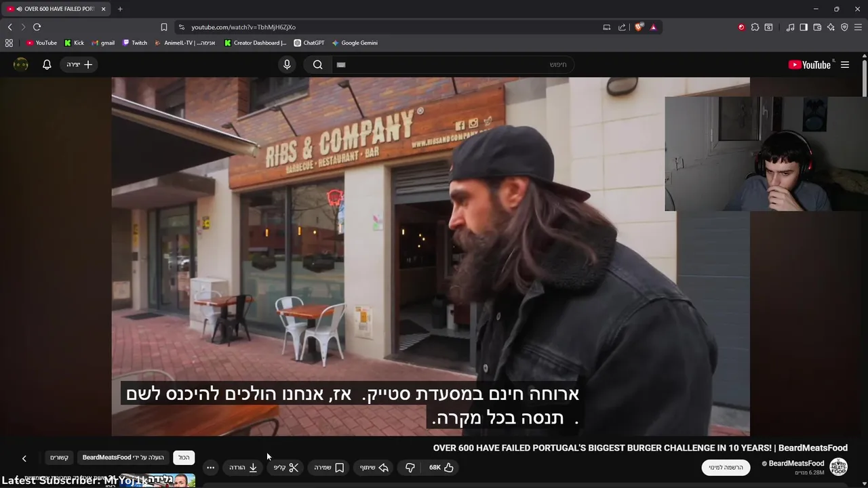868x488 pixels.
Task: Open Creator Dashboard bookmark
Action: [x=256, y=43]
